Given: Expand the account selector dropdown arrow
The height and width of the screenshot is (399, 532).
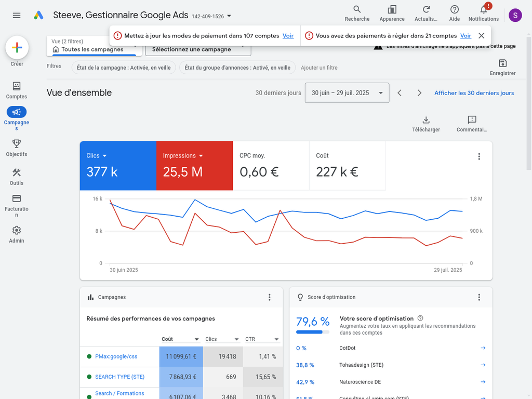Looking at the screenshot, I should click(x=229, y=16).
